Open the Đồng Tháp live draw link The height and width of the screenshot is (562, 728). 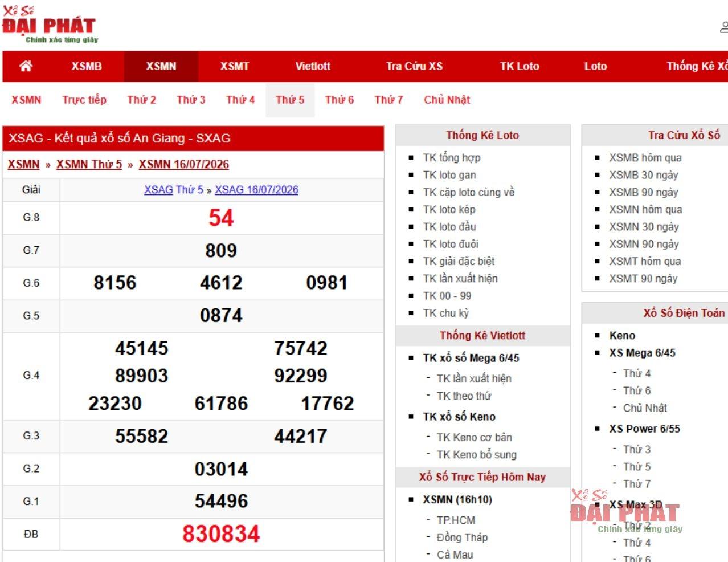pos(462,537)
